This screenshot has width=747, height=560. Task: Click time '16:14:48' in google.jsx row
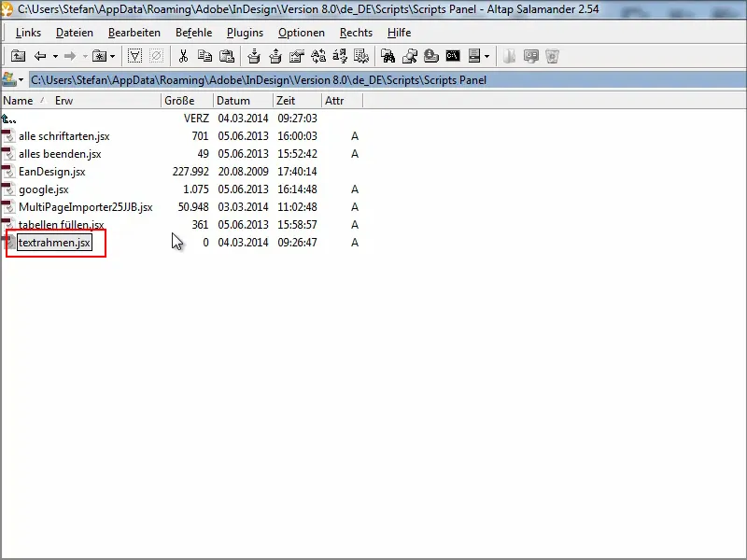click(x=297, y=189)
